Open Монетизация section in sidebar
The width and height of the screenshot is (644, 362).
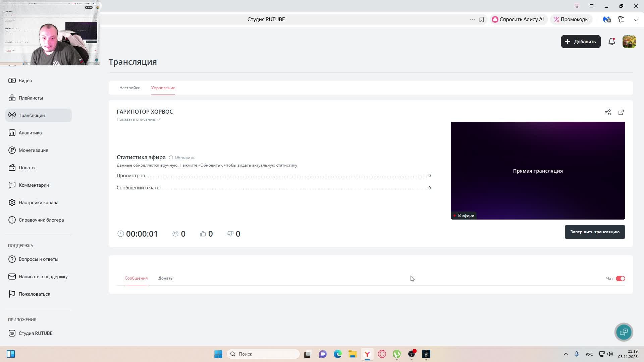coord(33,150)
